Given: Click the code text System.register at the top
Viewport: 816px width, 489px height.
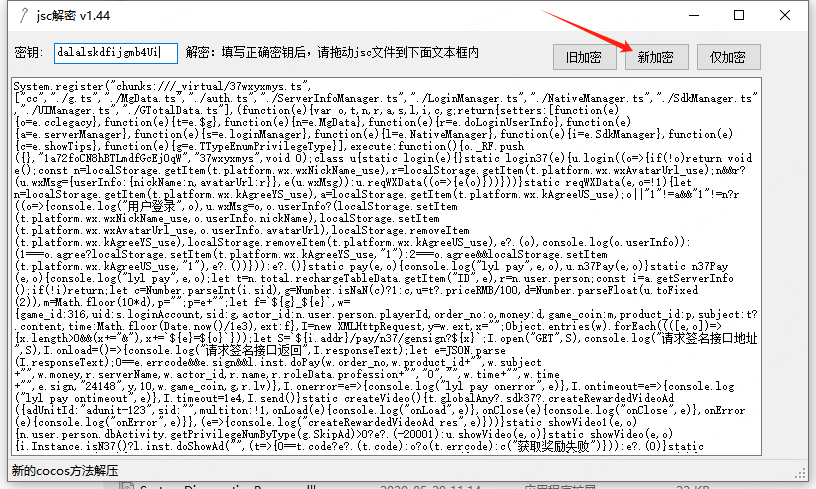Looking at the screenshot, I should (x=58, y=86).
